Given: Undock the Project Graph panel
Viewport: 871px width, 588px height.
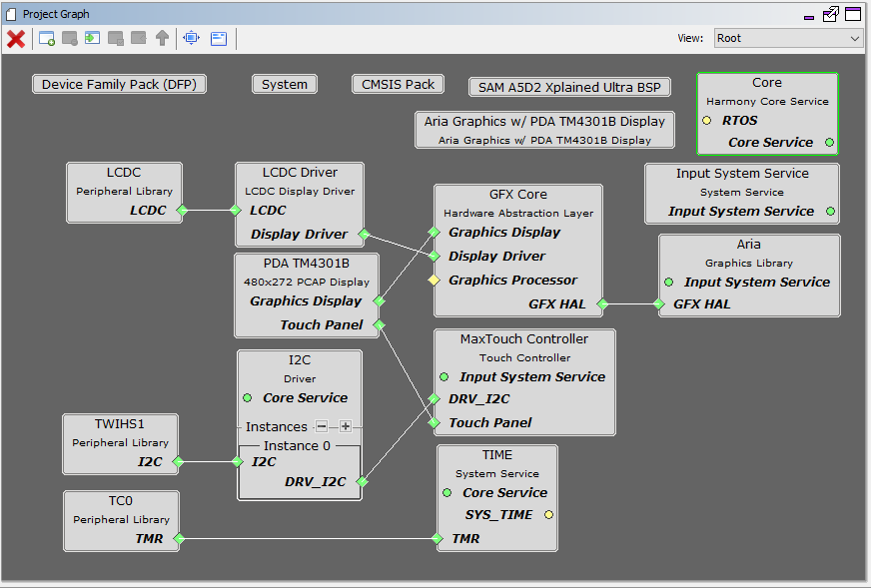Looking at the screenshot, I should coord(830,14).
